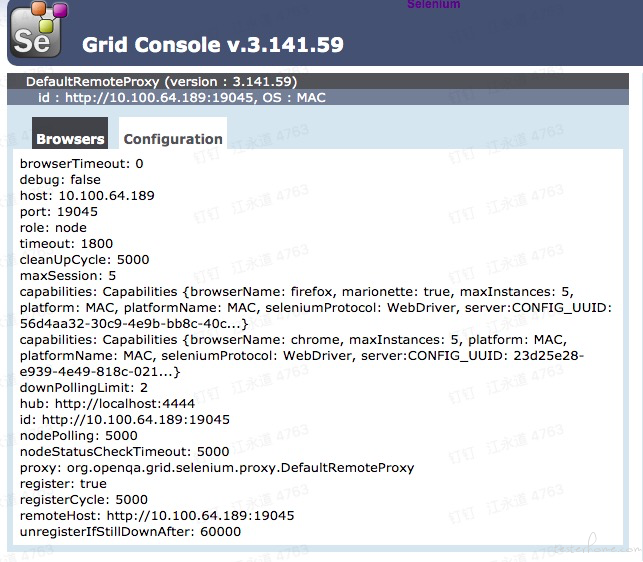Open the Selenium link at top
This screenshot has height=562, width=643.
433,4
